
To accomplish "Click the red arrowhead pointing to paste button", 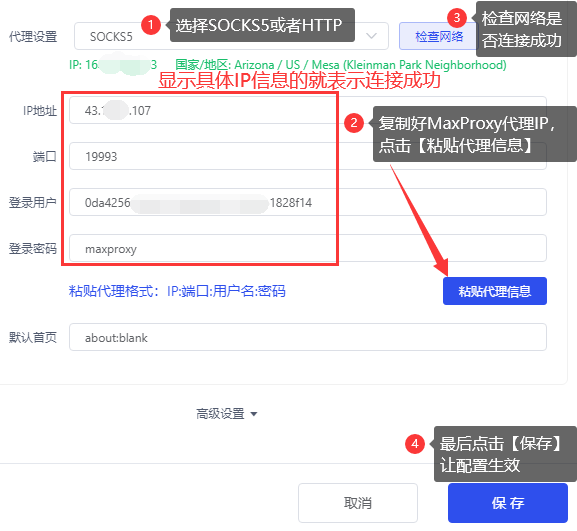I will (442, 266).
